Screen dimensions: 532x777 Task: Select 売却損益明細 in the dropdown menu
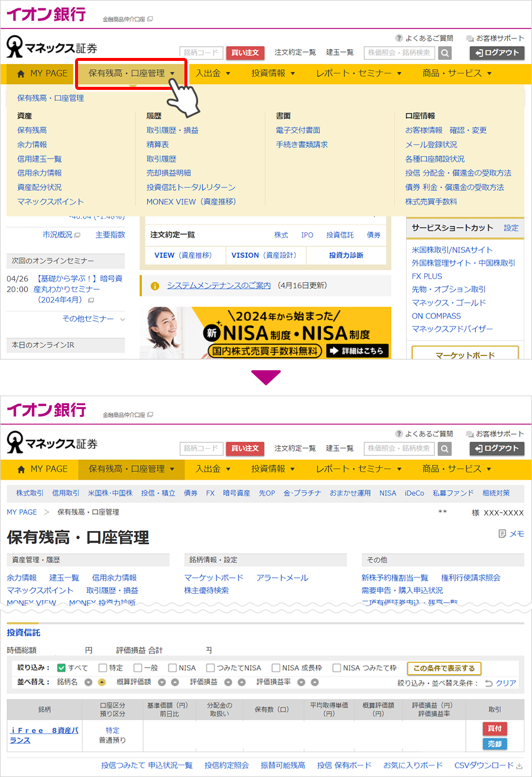pyautogui.click(x=168, y=173)
